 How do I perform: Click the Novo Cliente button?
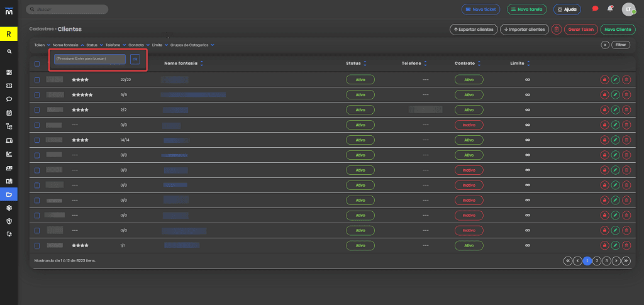point(618,30)
